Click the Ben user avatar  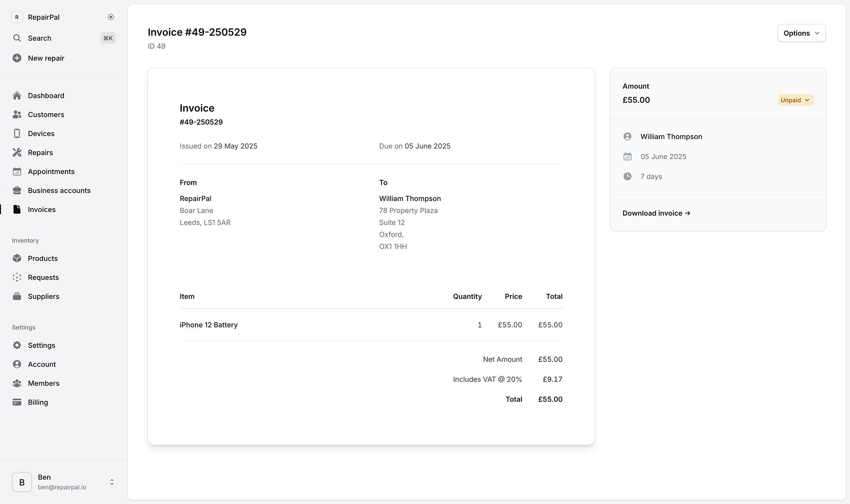tap(22, 482)
